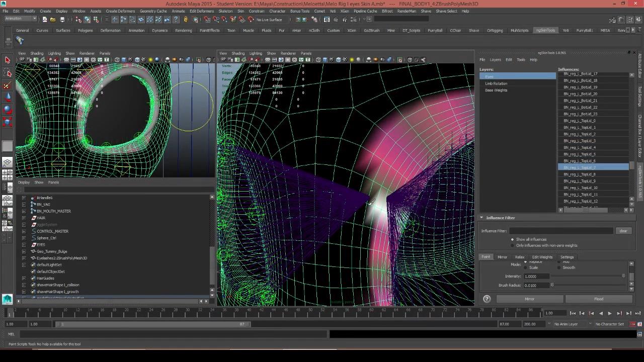Click the Intensity slider handle

[x=623, y=276]
